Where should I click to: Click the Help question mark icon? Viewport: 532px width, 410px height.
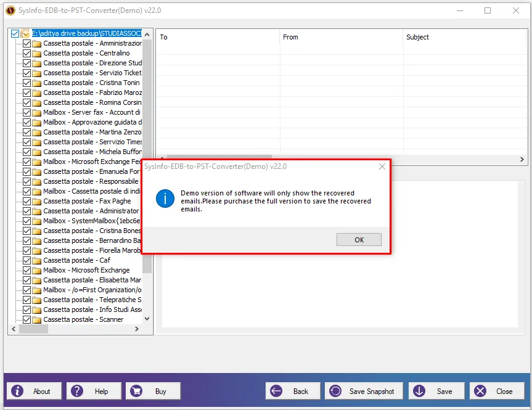click(x=77, y=391)
